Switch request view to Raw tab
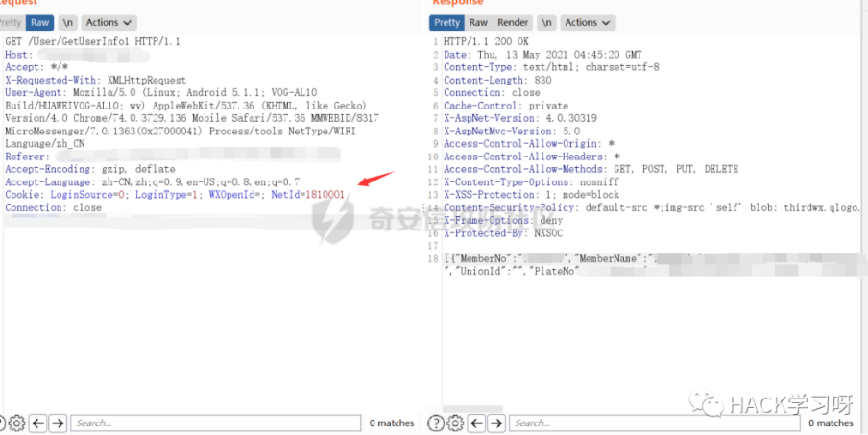868x435 pixels. click(40, 23)
